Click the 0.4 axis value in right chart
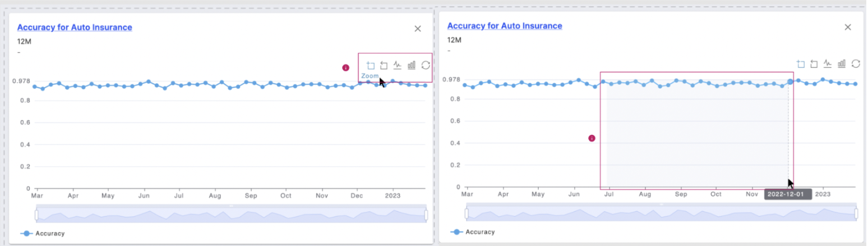This screenshot has width=868, height=246. [455, 143]
